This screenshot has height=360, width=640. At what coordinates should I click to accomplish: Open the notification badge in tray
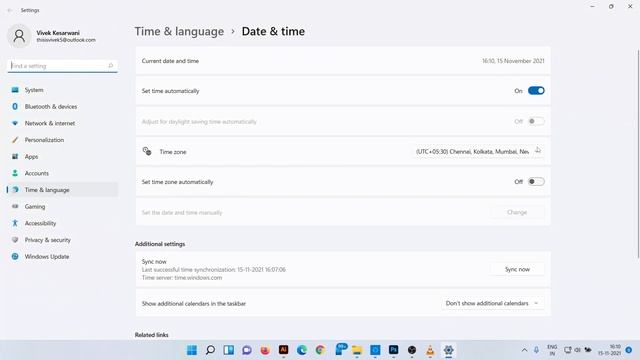629,350
